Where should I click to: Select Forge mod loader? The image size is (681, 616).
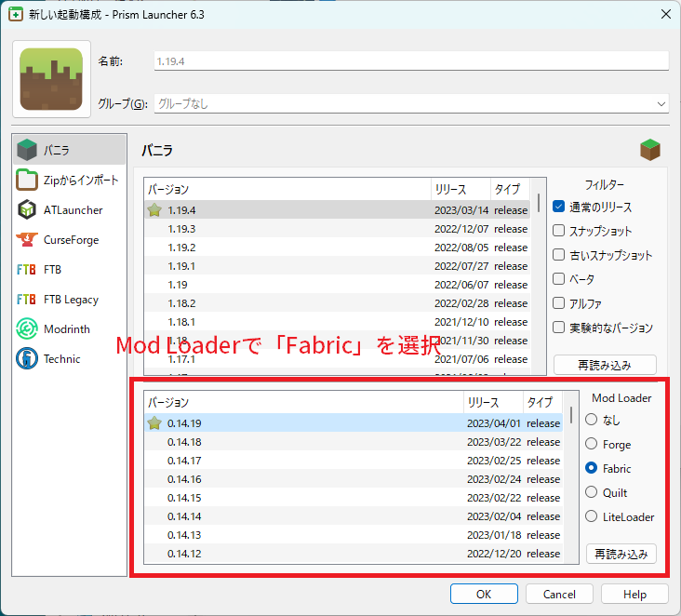coord(591,444)
